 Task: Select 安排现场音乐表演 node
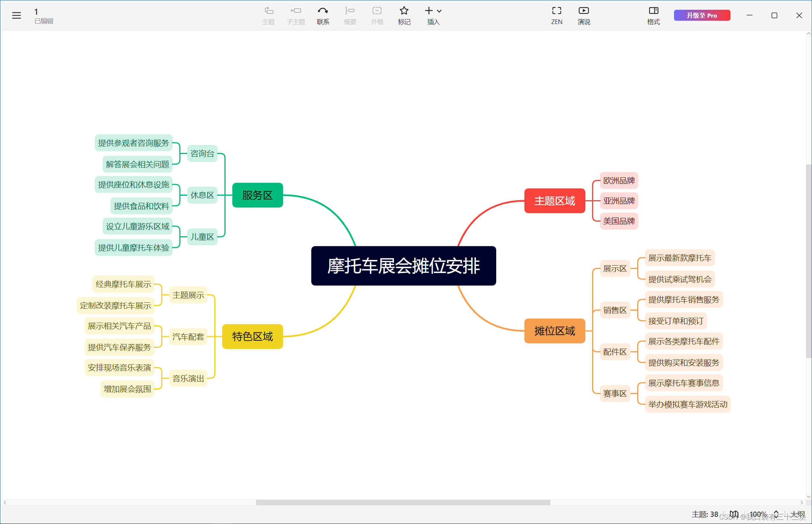coord(119,368)
